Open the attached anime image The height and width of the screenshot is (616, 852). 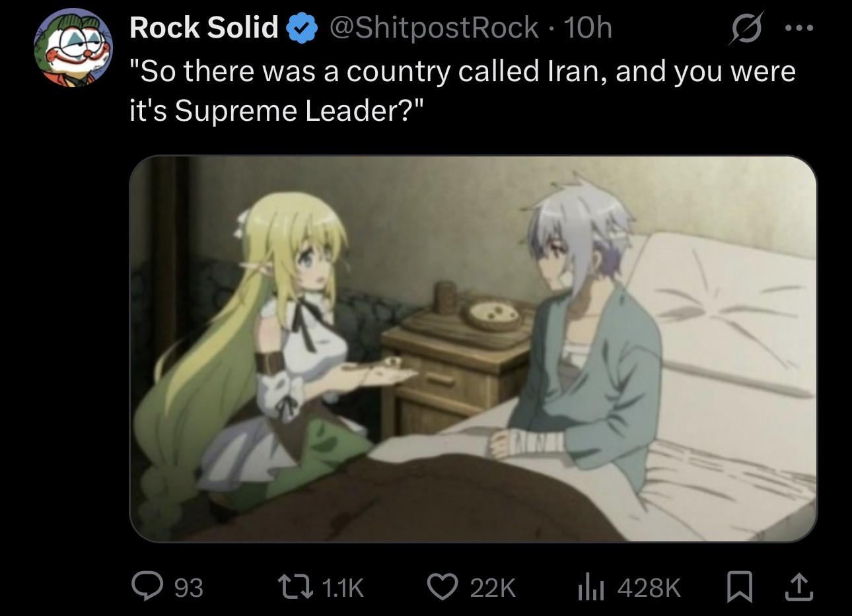pyautogui.click(x=473, y=349)
